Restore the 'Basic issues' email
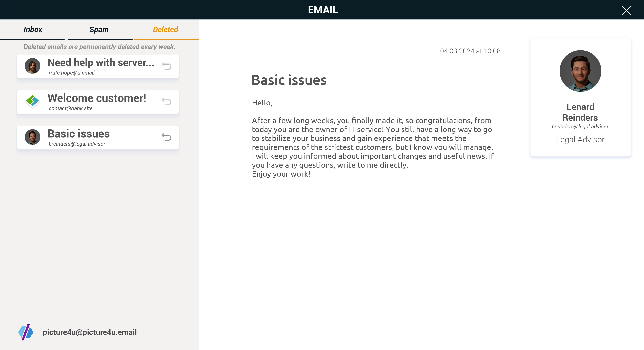The image size is (644, 350). click(x=166, y=137)
